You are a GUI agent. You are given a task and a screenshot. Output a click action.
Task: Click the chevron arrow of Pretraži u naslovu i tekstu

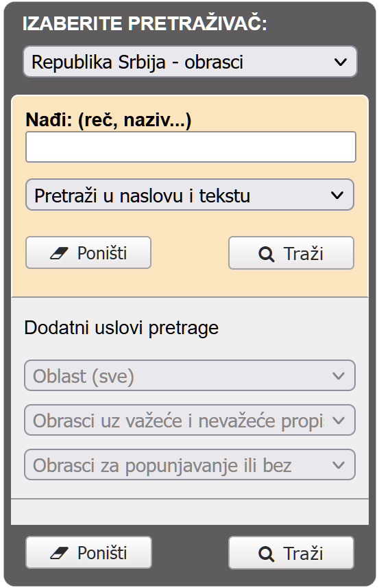[337, 195]
